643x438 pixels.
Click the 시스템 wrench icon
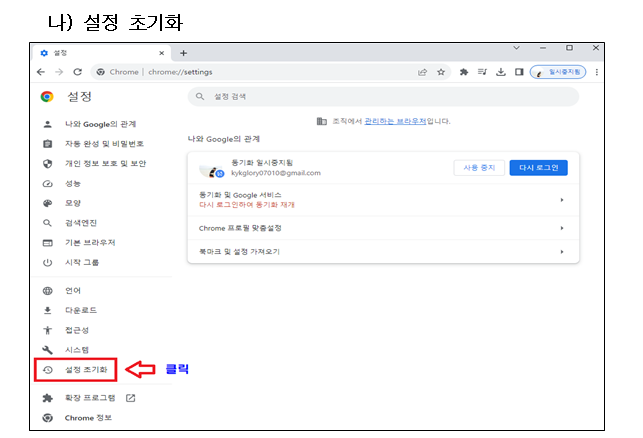pos(48,350)
